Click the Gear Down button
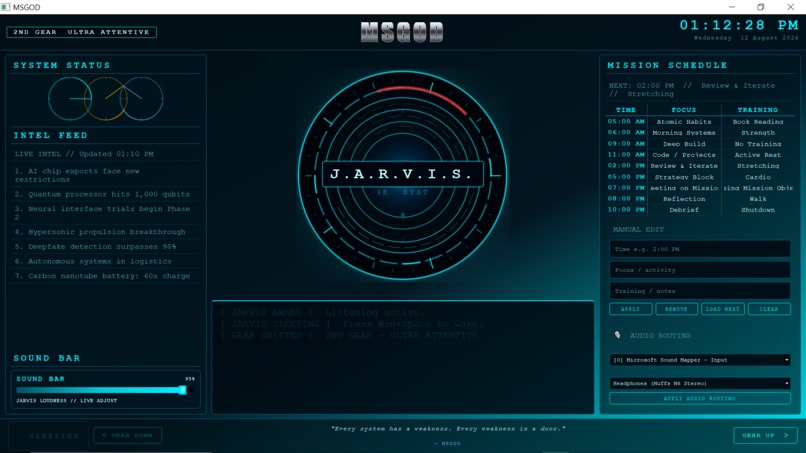The image size is (806, 453). click(x=127, y=435)
